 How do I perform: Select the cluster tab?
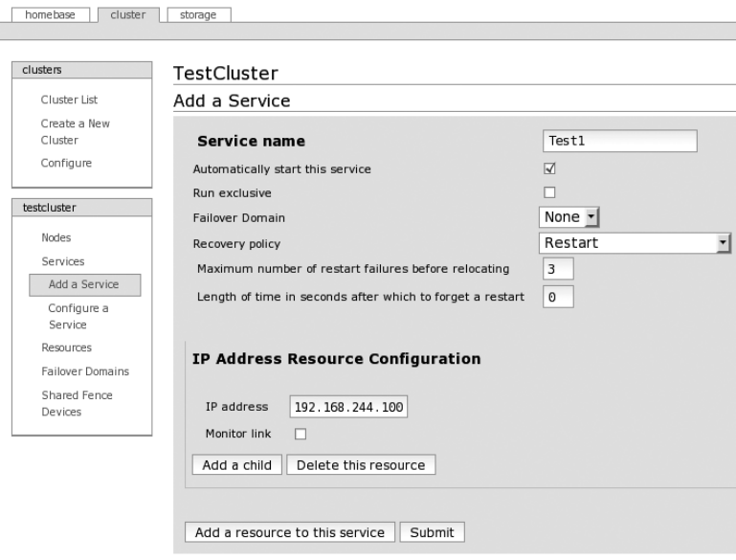click(129, 14)
